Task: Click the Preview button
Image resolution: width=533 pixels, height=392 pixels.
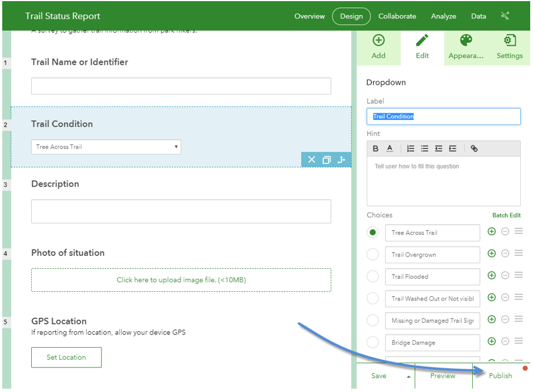Action: [x=443, y=376]
